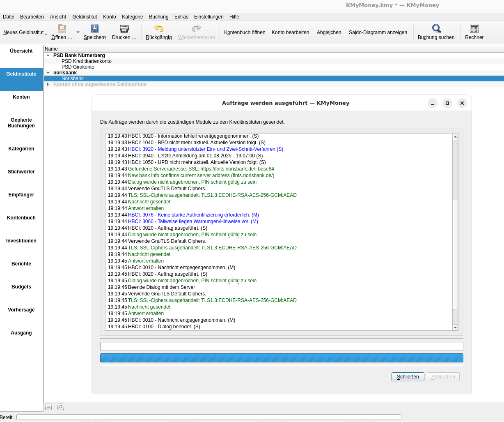
Task: Open Stichwörter in the sidebar
Action: [x=21, y=172]
